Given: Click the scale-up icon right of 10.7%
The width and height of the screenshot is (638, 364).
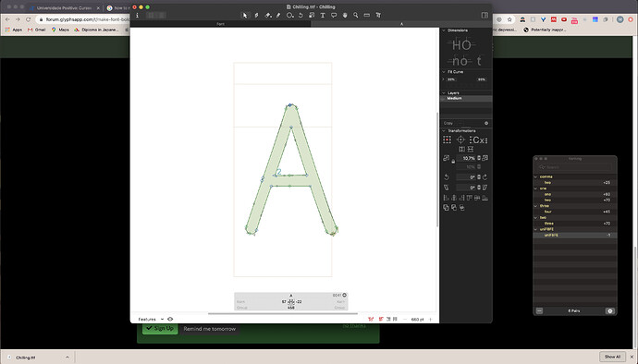Looking at the screenshot, I should 485,158.
